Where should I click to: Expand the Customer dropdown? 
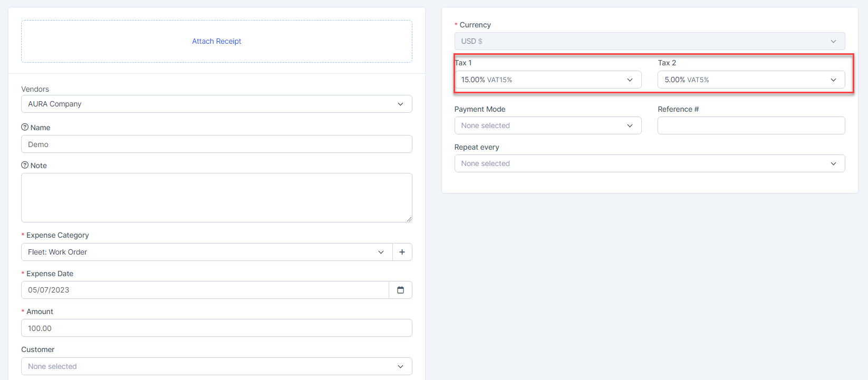click(216, 366)
